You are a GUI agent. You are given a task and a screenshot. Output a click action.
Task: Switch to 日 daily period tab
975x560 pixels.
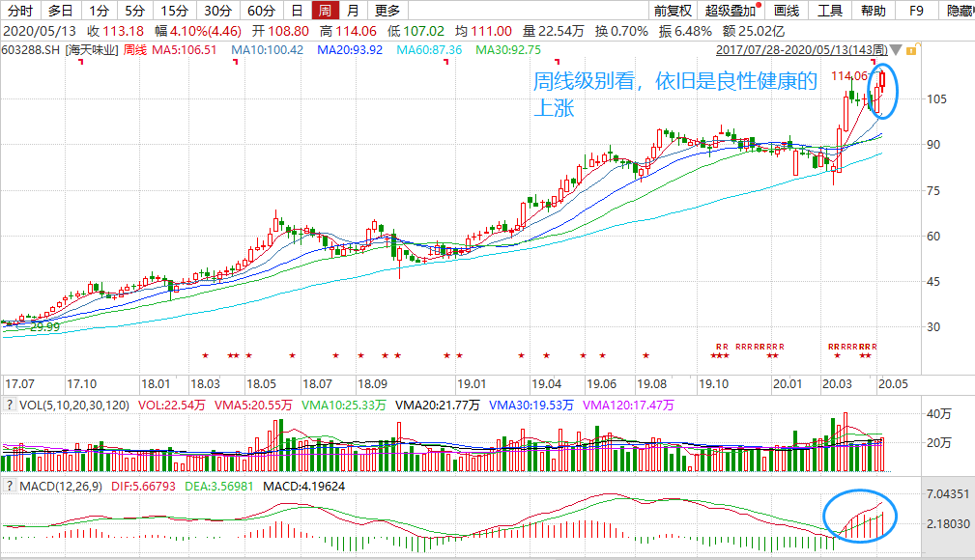tap(297, 12)
